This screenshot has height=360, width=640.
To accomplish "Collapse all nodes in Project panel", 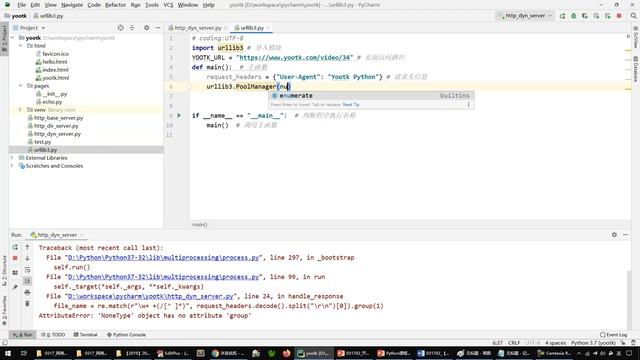I will pyautogui.click(x=132, y=28).
